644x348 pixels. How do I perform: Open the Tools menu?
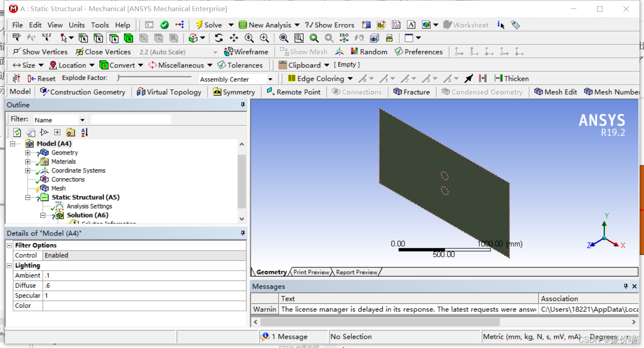click(x=100, y=25)
